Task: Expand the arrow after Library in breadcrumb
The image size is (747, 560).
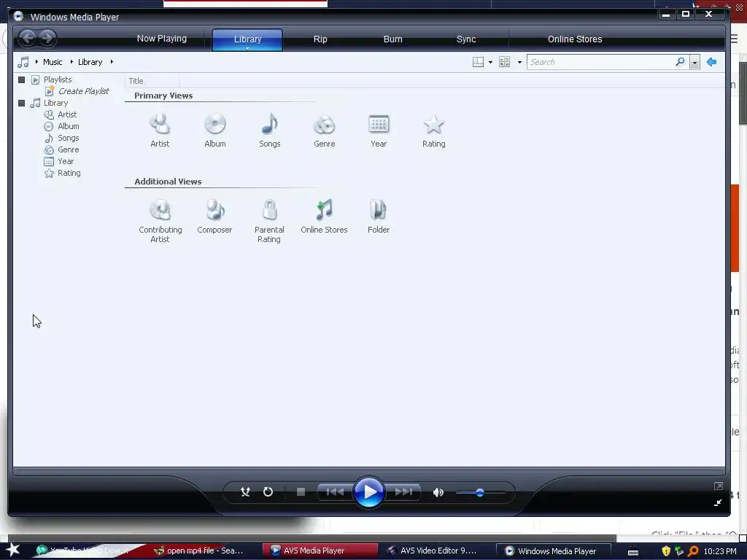Action: (x=112, y=62)
